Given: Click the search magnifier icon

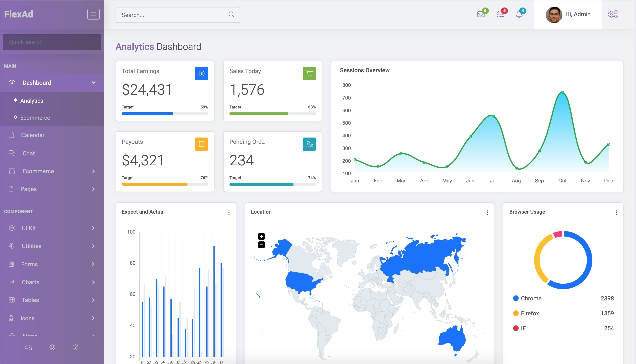Looking at the screenshot, I should click(x=231, y=15).
